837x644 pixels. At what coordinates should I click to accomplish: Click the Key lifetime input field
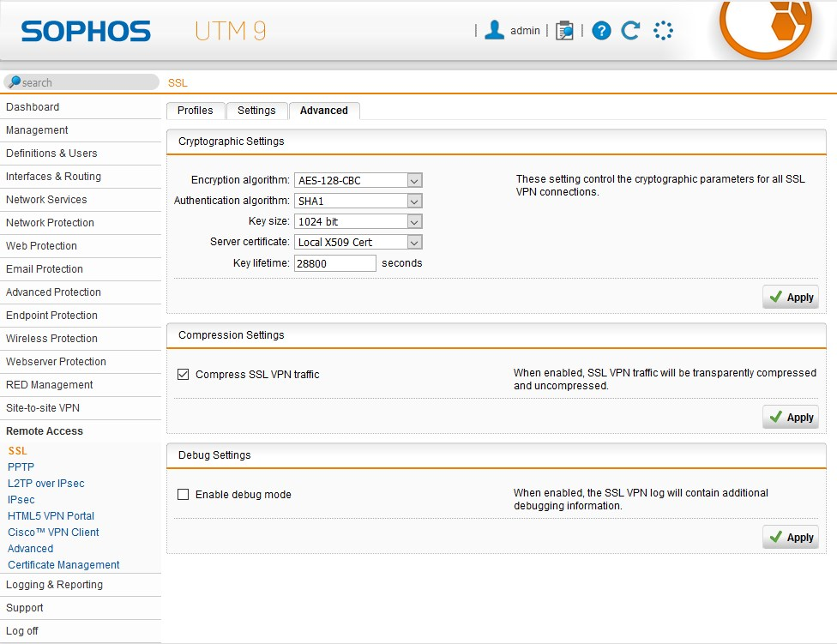(334, 263)
